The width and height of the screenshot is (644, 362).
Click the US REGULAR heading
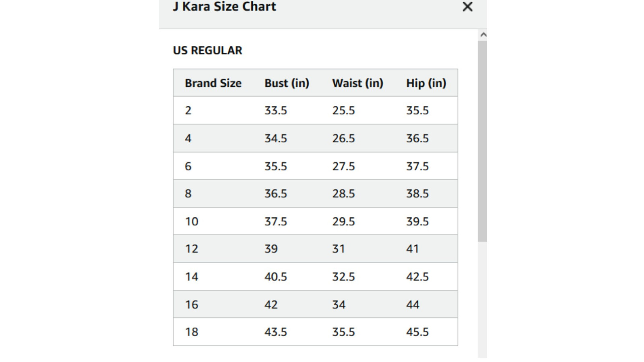click(207, 51)
